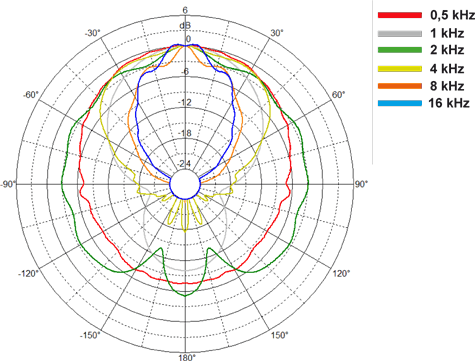Viewport: 475px width, 361px height.
Task: Click the '90°' angle label
Action: (361, 184)
